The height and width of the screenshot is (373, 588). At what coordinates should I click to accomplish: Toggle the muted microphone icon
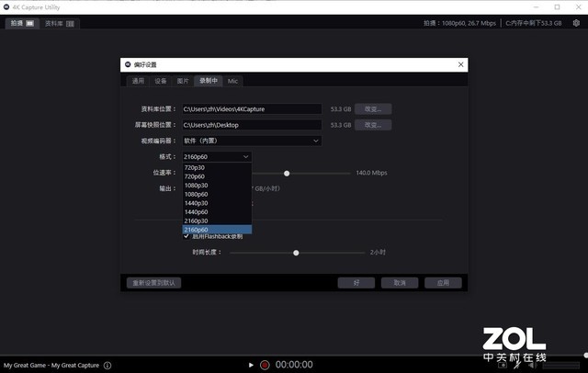pos(517,365)
